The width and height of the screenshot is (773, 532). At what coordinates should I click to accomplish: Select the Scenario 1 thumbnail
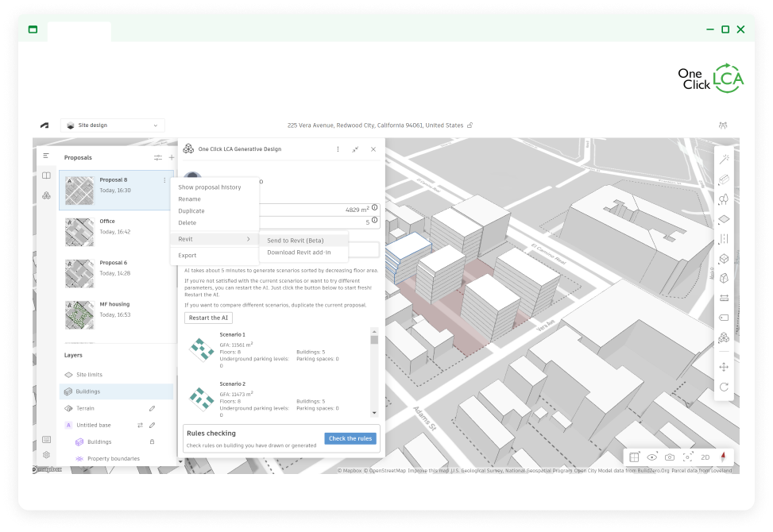201,349
